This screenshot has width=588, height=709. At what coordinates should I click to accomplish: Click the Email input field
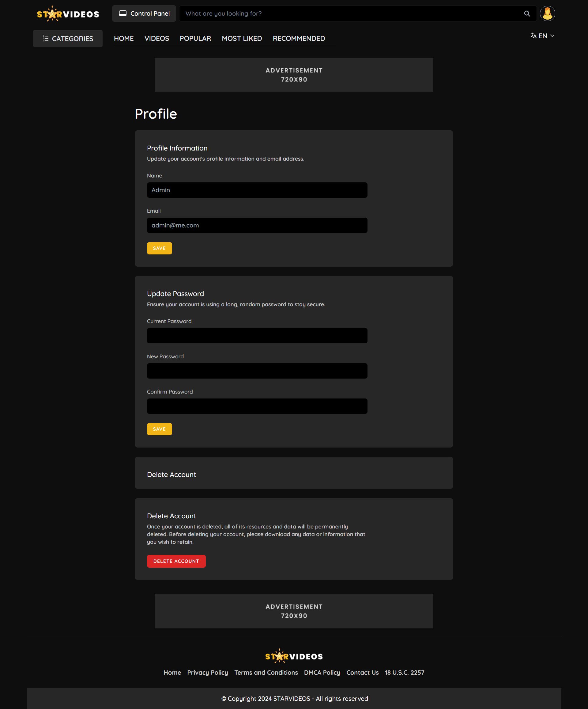257,225
